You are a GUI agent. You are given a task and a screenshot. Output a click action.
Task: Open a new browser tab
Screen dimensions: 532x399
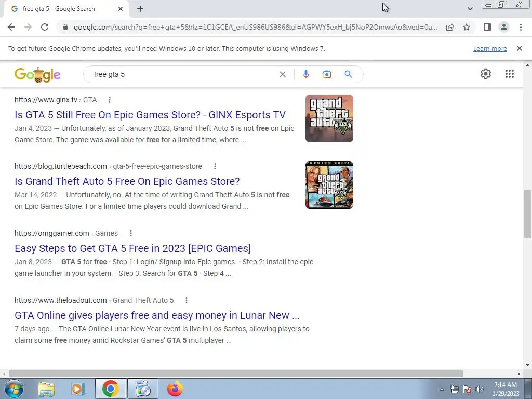(x=140, y=9)
